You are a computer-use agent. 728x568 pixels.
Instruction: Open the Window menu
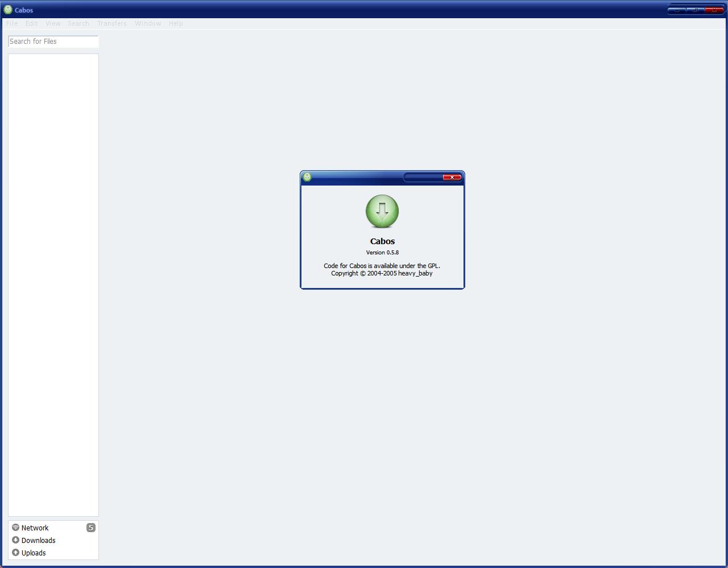[148, 23]
